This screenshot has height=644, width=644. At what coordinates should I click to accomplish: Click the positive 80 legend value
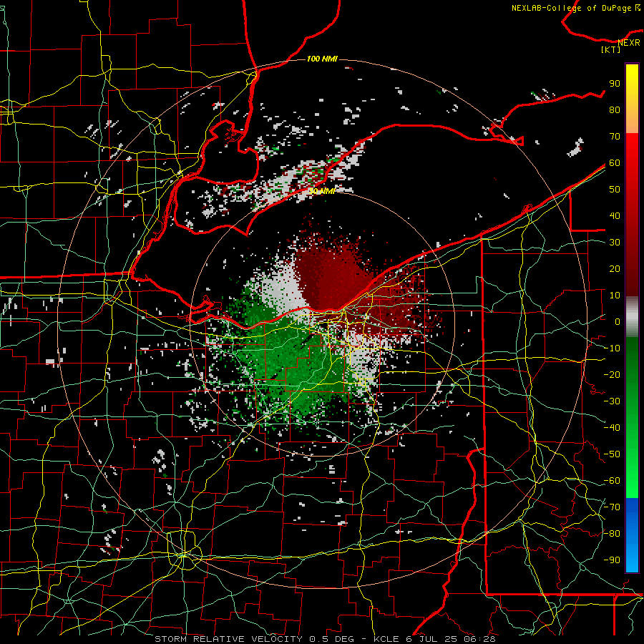pos(615,109)
